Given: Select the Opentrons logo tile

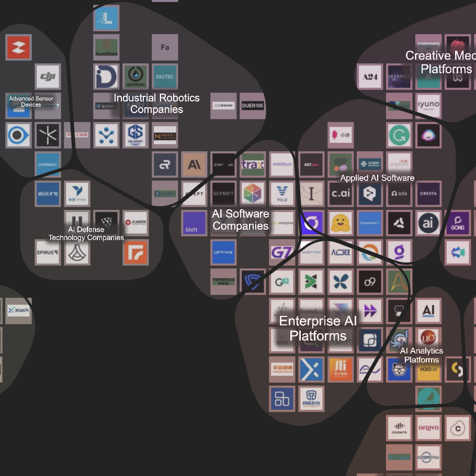Looking at the screenshot, I should 135,76.
